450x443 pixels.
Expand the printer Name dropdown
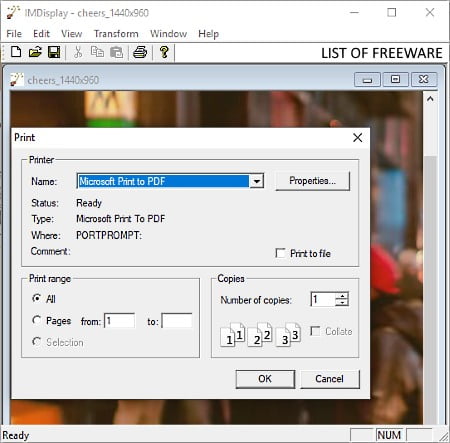click(257, 181)
